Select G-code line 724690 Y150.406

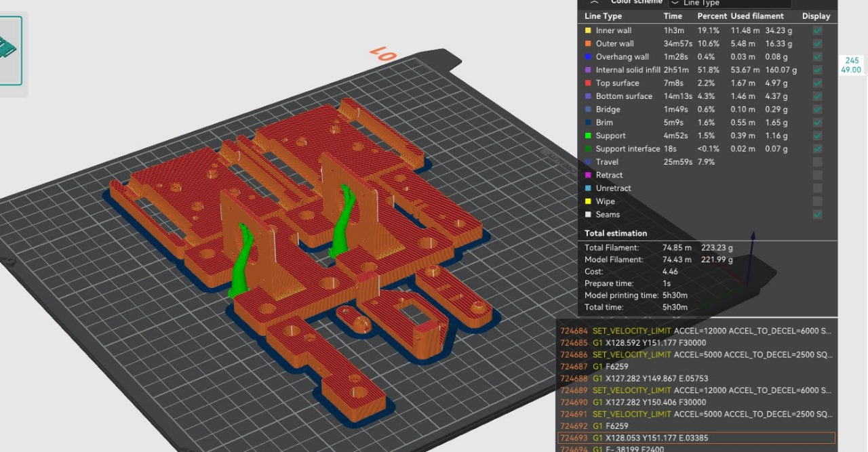coord(697,402)
